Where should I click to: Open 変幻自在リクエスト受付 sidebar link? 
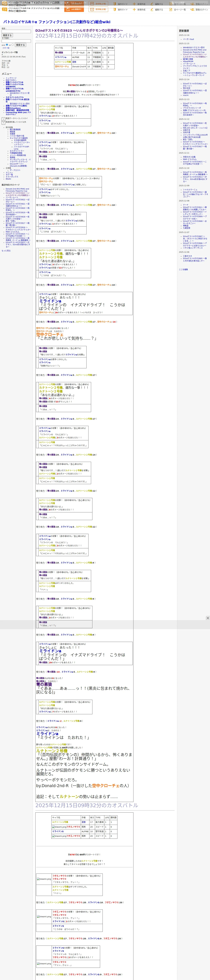19,104
